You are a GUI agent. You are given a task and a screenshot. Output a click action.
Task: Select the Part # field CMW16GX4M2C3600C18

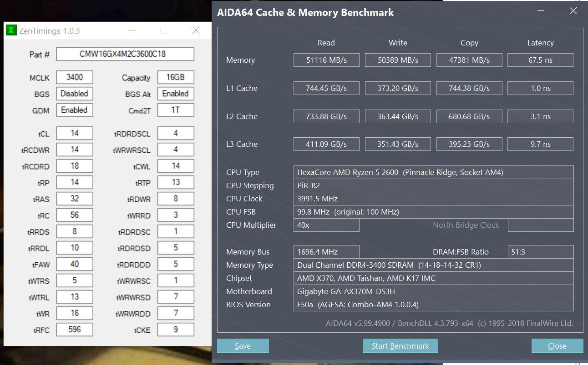[x=125, y=54]
